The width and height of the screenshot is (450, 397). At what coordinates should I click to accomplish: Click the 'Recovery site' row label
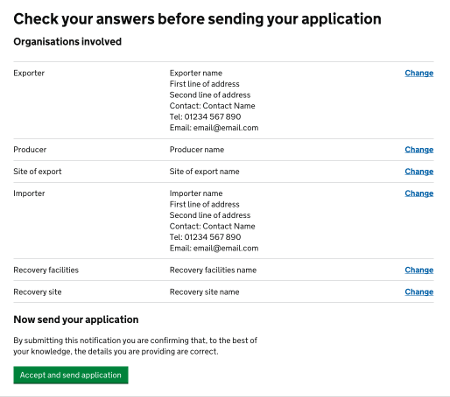[38, 292]
